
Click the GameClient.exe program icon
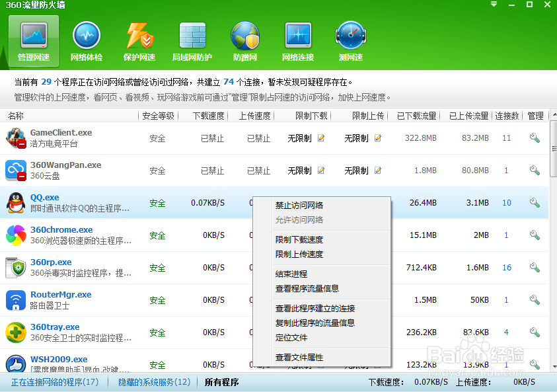tap(16, 138)
